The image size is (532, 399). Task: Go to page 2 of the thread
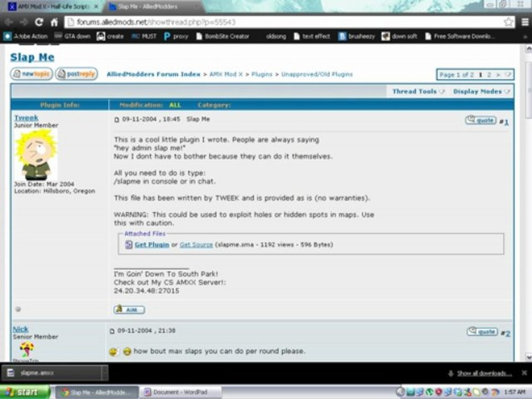[489, 75]
